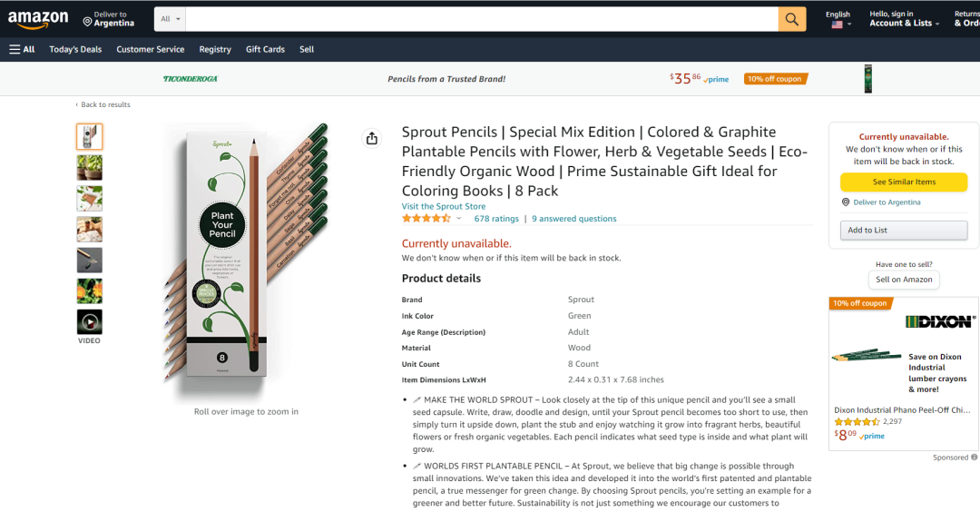Click the orange search magnifier button
This screenshot has height=512, width=980.
pos(791,19)
